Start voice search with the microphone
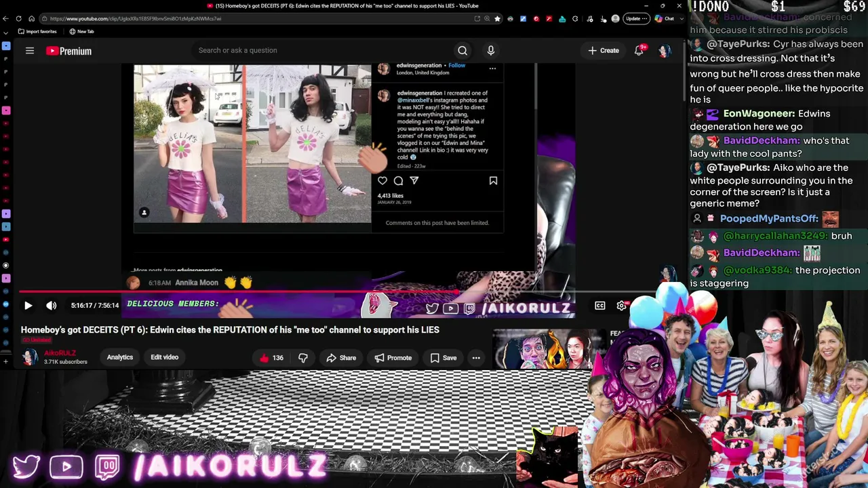868x488 pixels. (x=491, y=50)
